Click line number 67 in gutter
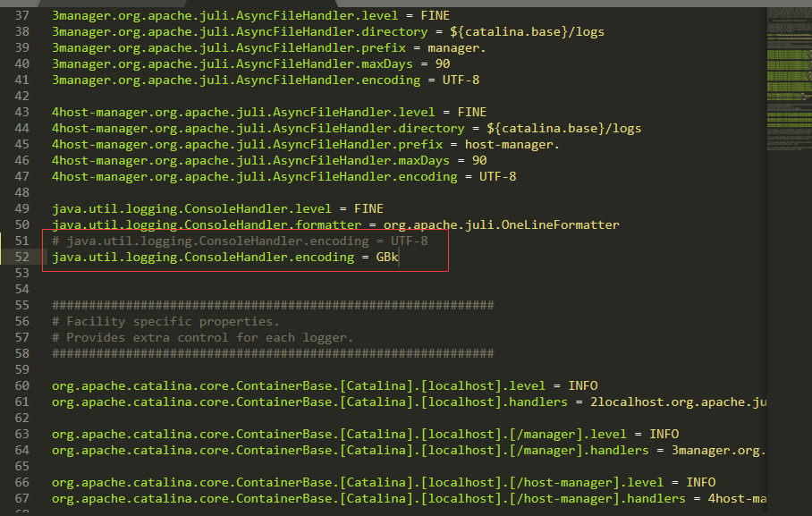Image resolution: width=812 pixels, height=516 pixels. (x=21, y=498)
